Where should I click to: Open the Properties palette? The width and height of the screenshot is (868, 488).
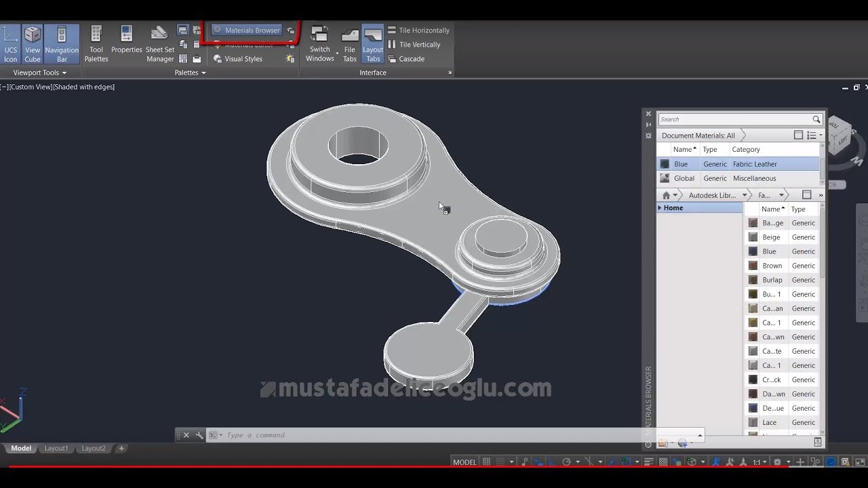[x=127, y=39]
